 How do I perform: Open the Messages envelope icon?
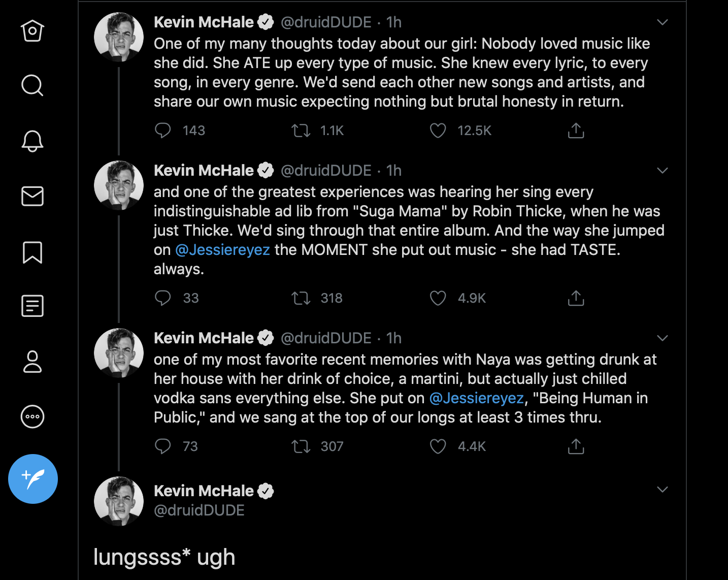[x=32, y=196]
